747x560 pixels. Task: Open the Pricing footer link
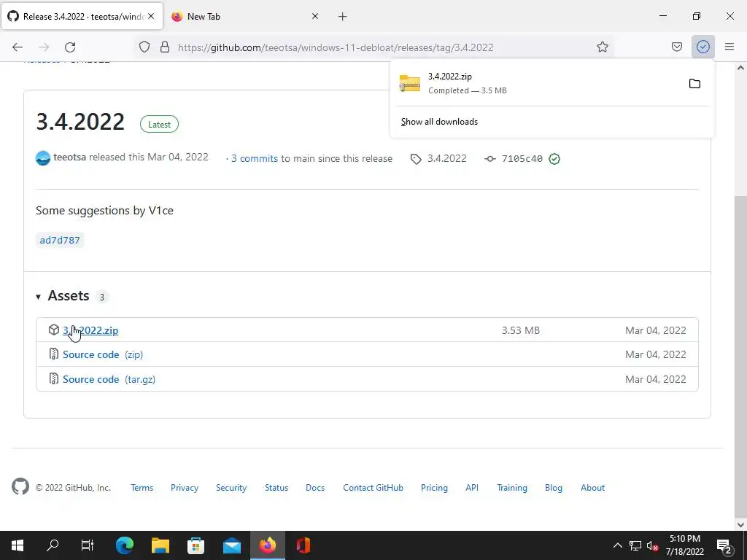pyautogui.click(x=434, y=488)
